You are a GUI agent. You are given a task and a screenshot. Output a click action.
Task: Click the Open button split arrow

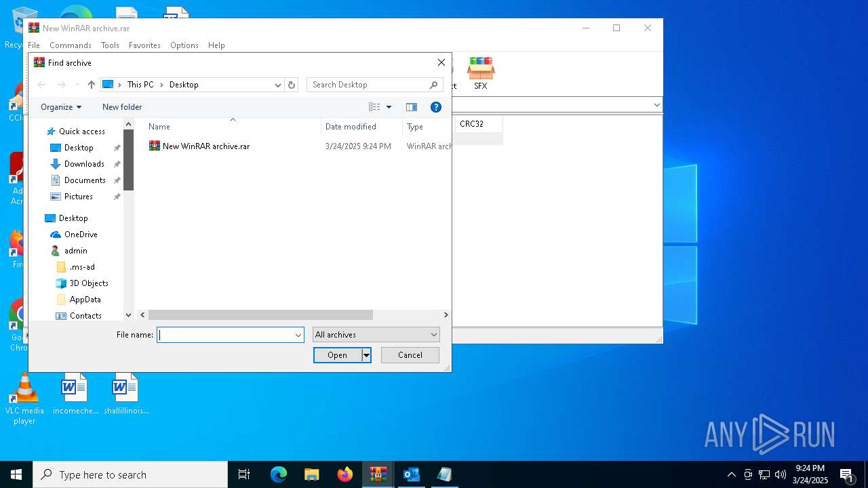[367, 355]
